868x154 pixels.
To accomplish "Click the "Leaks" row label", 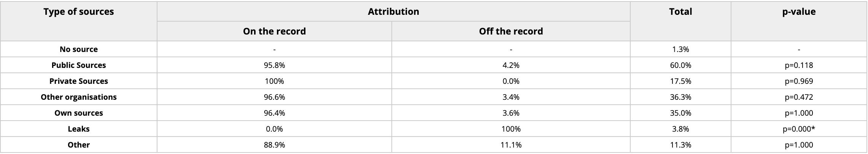I will click(x=78, y=129).
